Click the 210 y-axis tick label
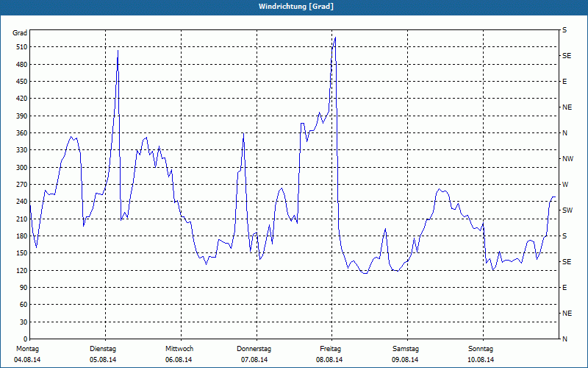588x368 pixels. pos(22,219)
